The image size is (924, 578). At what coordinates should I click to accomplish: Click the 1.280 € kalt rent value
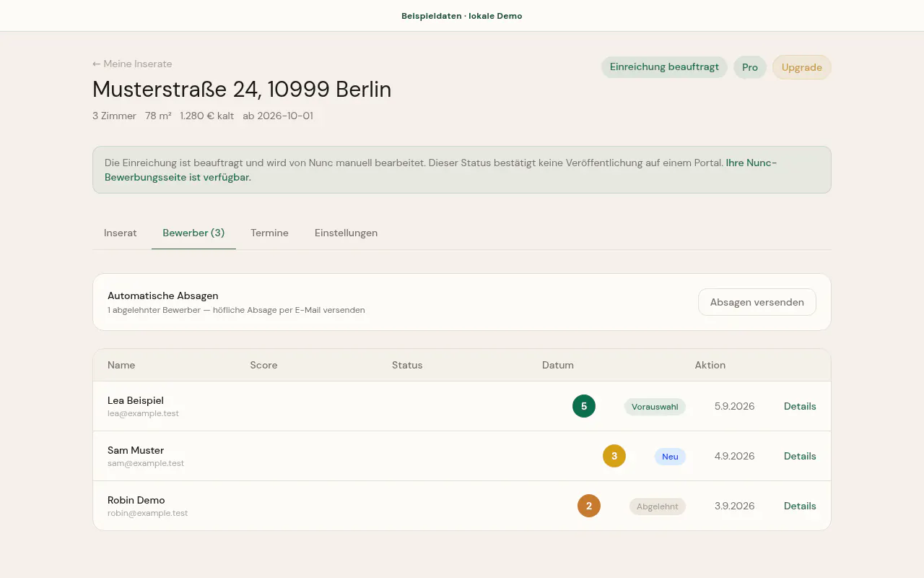click(x=207, y=116)
